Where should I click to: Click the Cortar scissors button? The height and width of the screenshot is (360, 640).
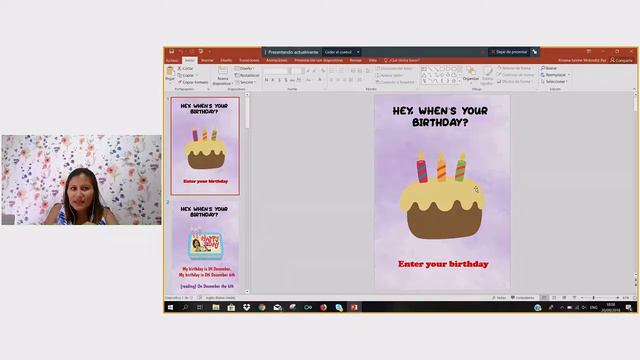[185, 68]
